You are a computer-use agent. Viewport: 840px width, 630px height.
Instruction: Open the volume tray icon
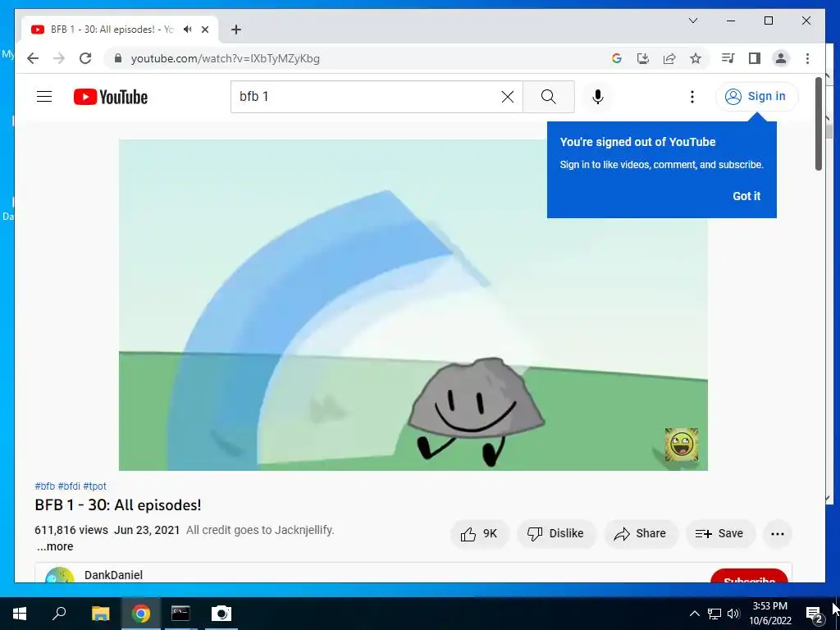733,614
